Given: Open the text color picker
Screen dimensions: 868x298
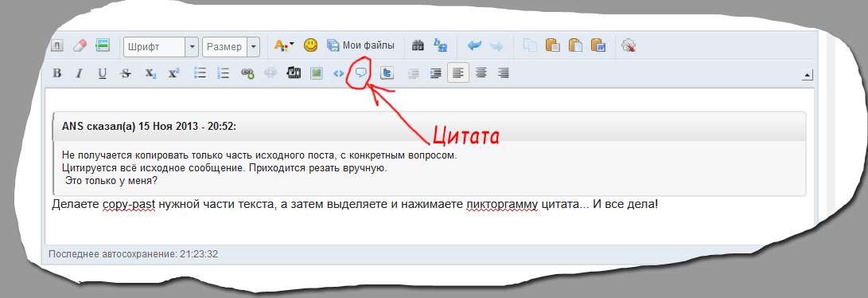Looking at the screenshot, I should [285, 46].
